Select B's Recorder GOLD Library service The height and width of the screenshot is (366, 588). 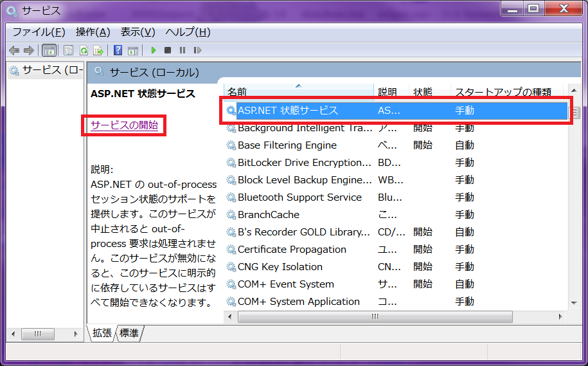304,232
